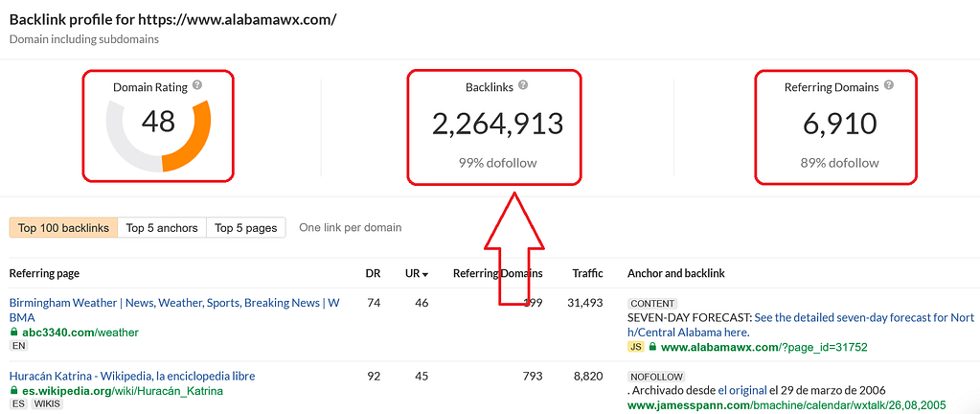Click the backlinks count 2,264,913
The height and width of the screenshot is (414, 980).
tap(497, 124)
